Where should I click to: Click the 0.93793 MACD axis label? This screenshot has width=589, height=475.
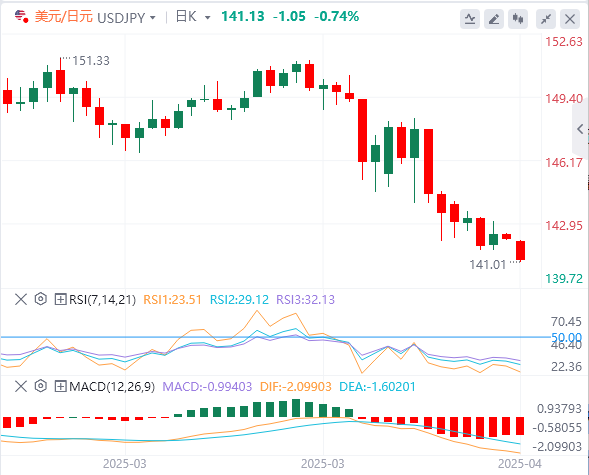pos(559,409)
